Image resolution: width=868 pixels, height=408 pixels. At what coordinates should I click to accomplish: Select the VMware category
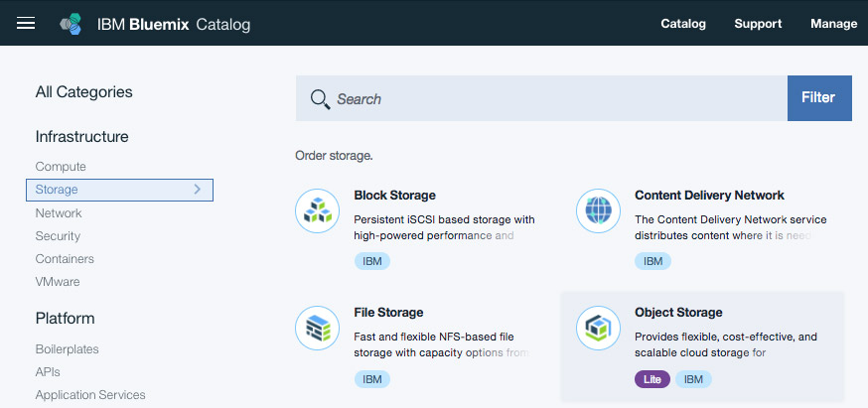58,282
